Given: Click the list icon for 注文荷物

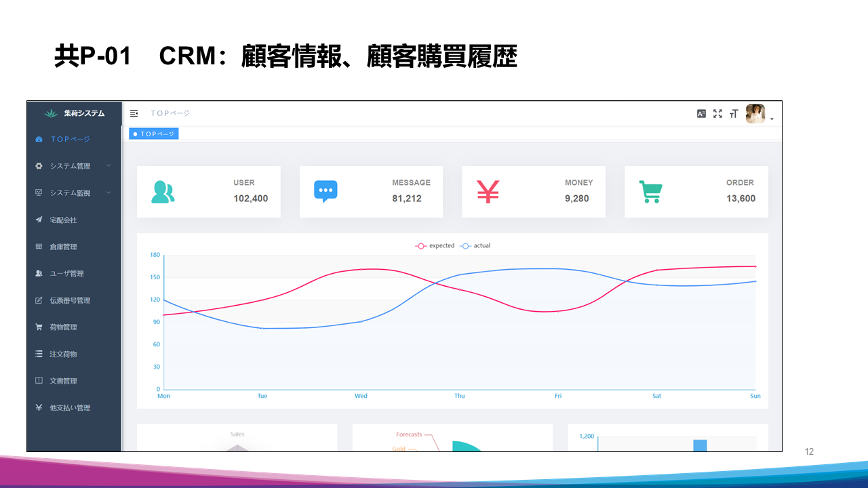Looking at the screenshot, I should [x=39, y=354].
